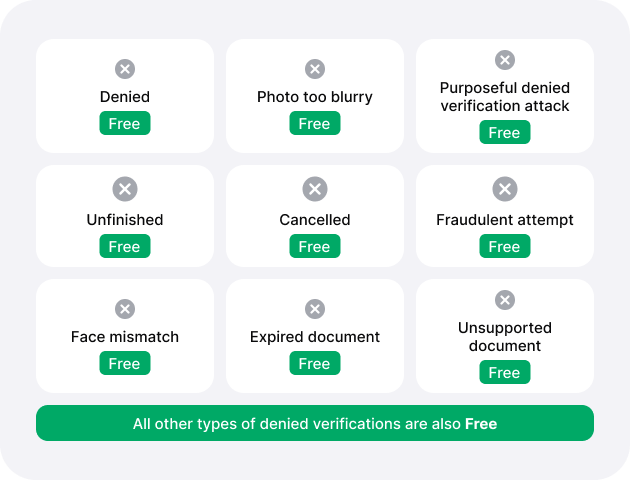630x480 pixels.
Task: Click the X icon above Face mismatch
Action: tap(125, 309)
